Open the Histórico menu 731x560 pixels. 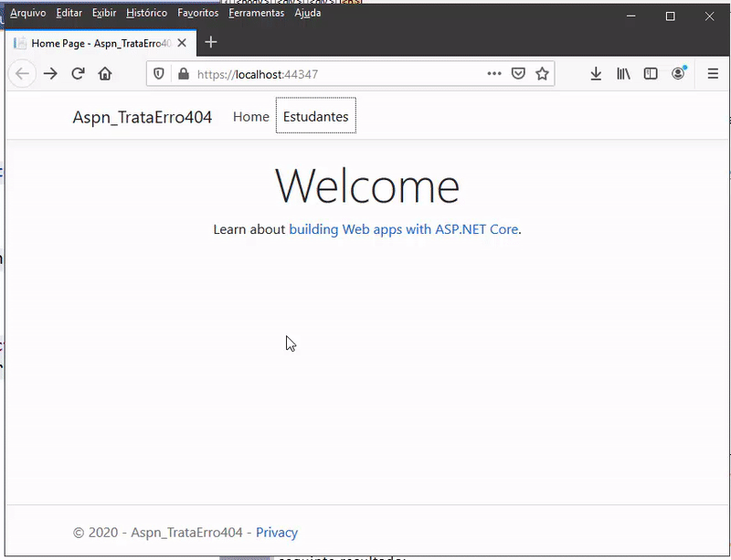click(x=146, y=14)
